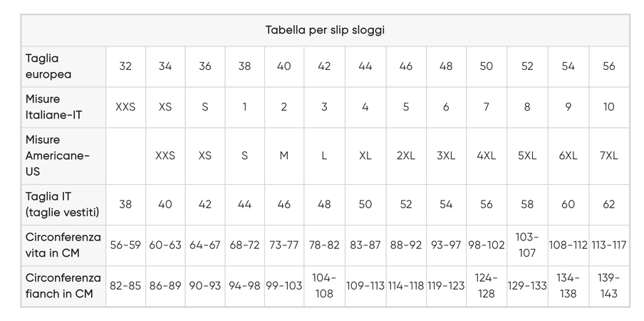Select waist circumference 83-87 cell
644x321 pixels.
(x=365, y=245)
